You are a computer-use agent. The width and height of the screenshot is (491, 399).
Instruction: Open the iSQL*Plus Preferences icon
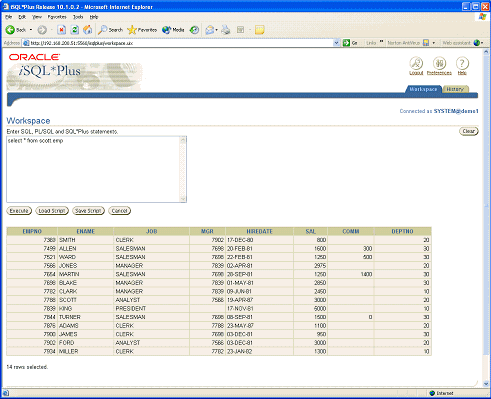[439, 63]
